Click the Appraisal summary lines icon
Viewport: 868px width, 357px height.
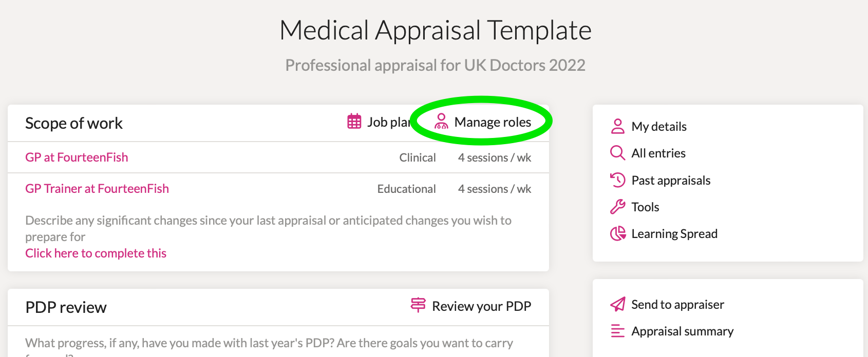(617, 331)
